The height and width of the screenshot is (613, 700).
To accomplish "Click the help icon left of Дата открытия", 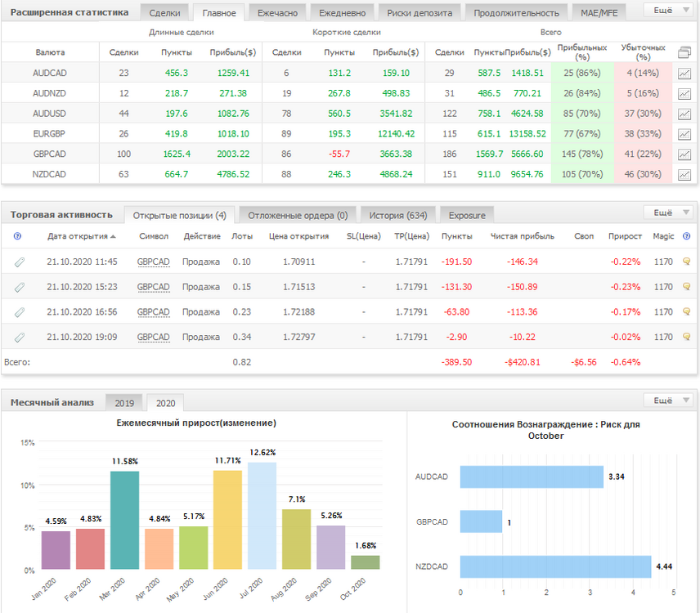I will click(x=17, y=236).
